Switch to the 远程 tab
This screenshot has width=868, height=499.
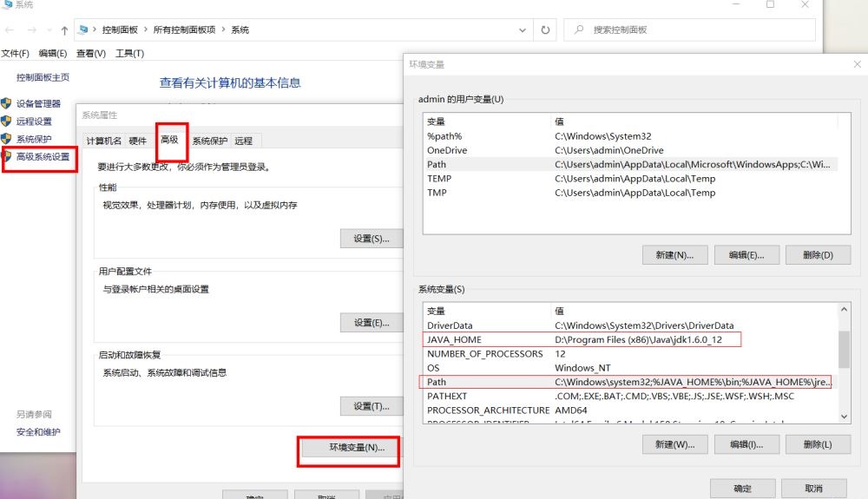pos(243,141)
